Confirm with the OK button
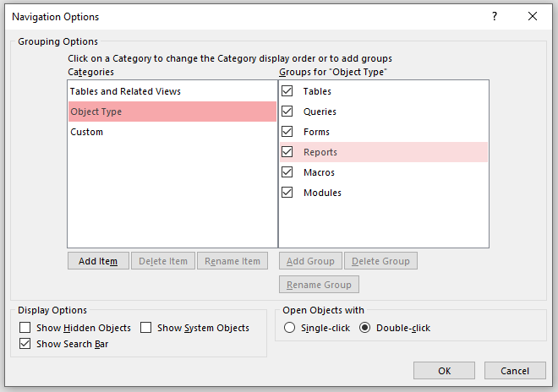 [444, 371]
